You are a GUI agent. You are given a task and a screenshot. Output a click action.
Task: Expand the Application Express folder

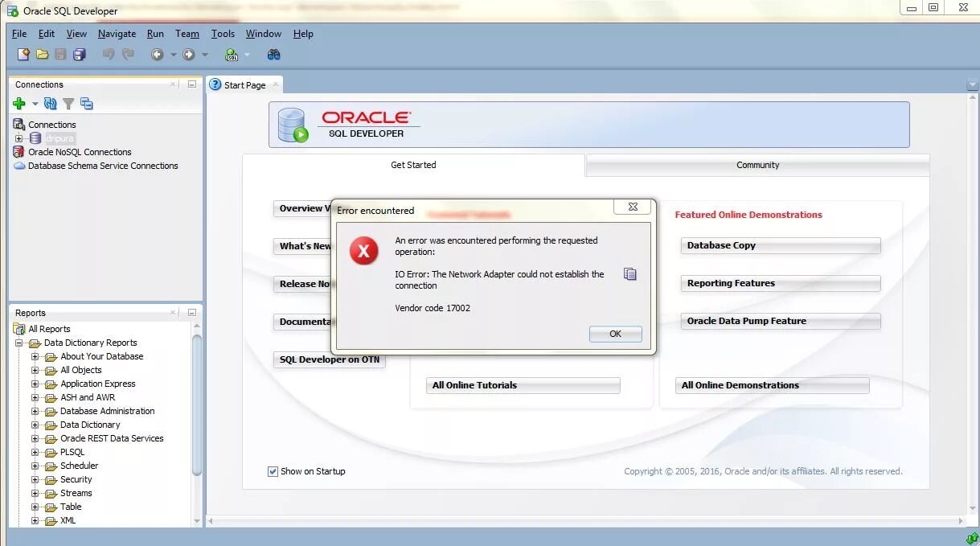35,384
